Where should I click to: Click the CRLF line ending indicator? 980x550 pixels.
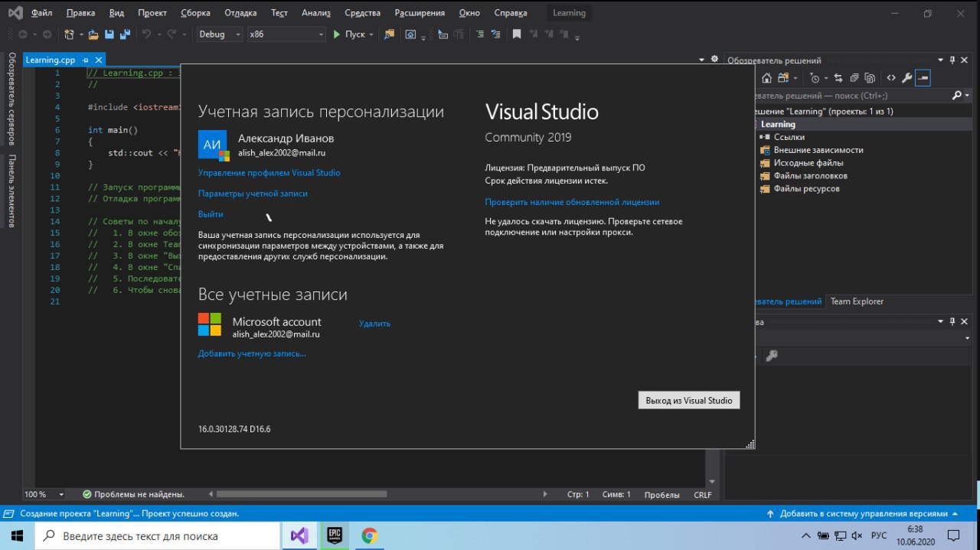[703, 494]
